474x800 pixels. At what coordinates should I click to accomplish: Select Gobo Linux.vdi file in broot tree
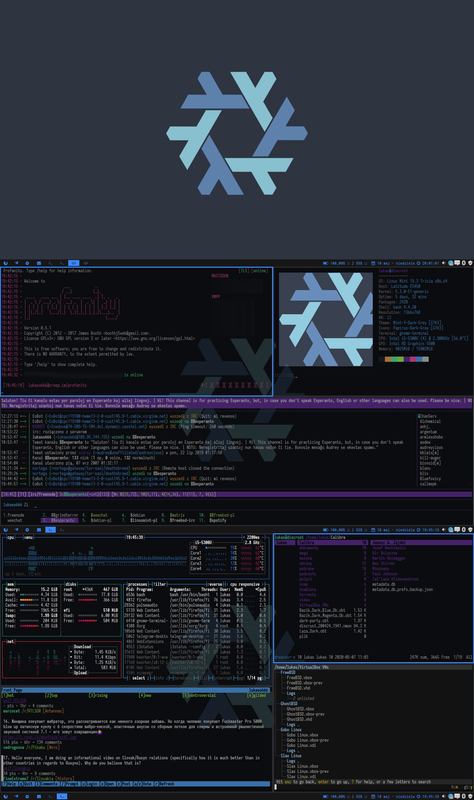tap(302, 745)
